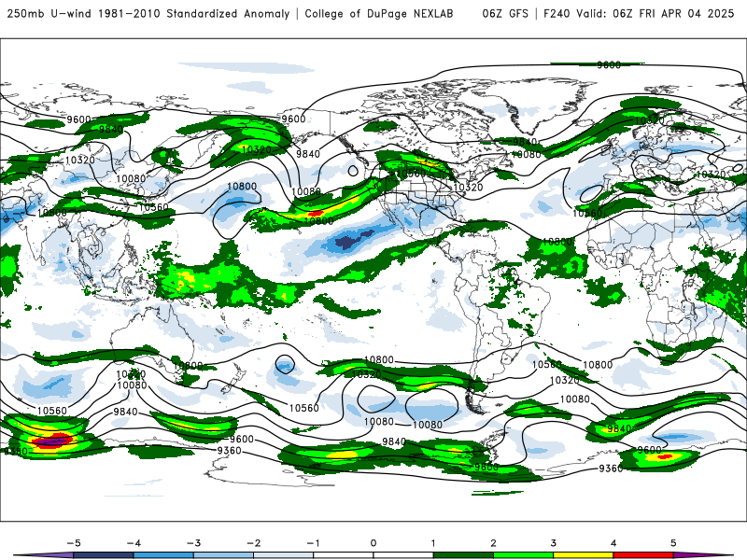Click "F240 Valid: 06Z FRI APR 04 2025"

tap(639, 13)
